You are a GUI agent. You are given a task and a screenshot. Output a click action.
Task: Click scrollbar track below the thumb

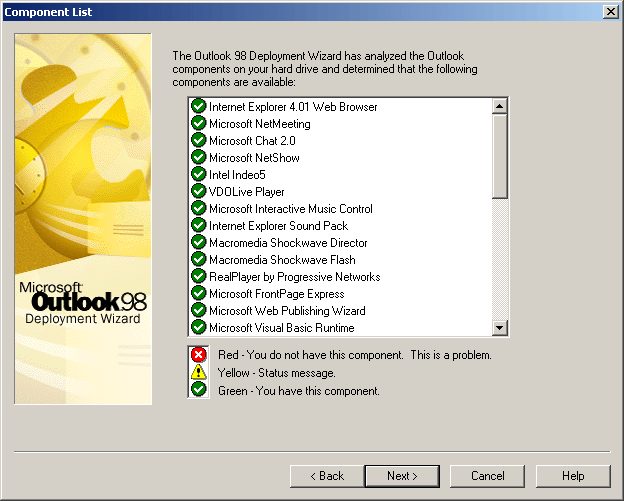pos(499,259)
